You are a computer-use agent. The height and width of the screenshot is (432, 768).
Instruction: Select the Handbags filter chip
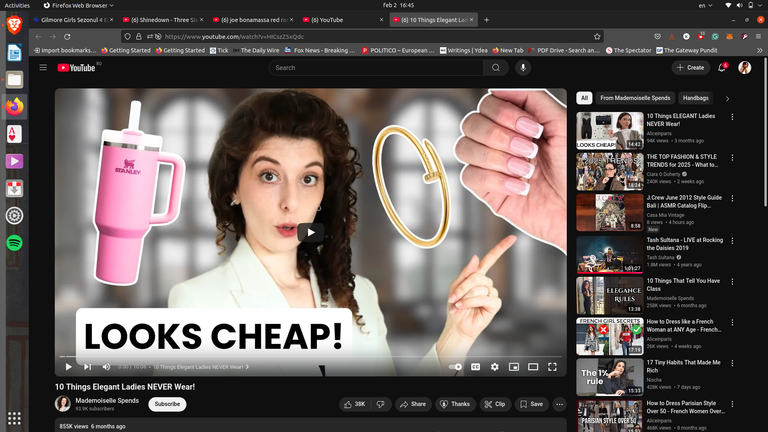coord(696,98)
